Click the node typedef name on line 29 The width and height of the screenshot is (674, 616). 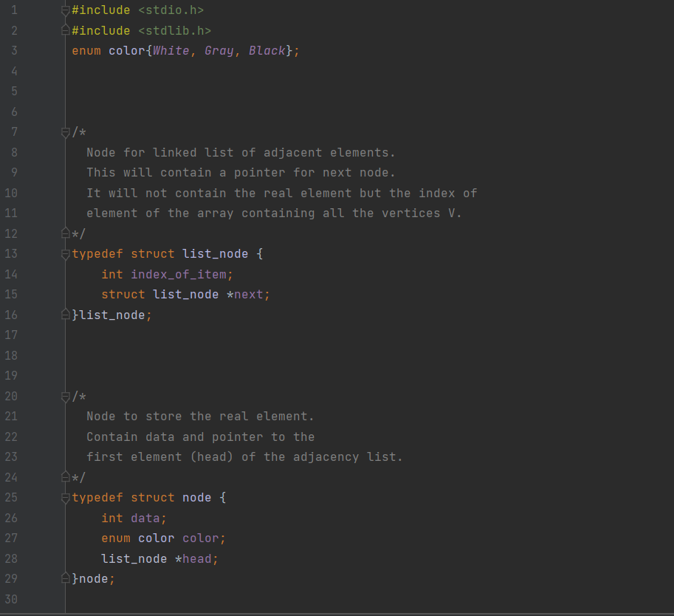tap(94, 579)
